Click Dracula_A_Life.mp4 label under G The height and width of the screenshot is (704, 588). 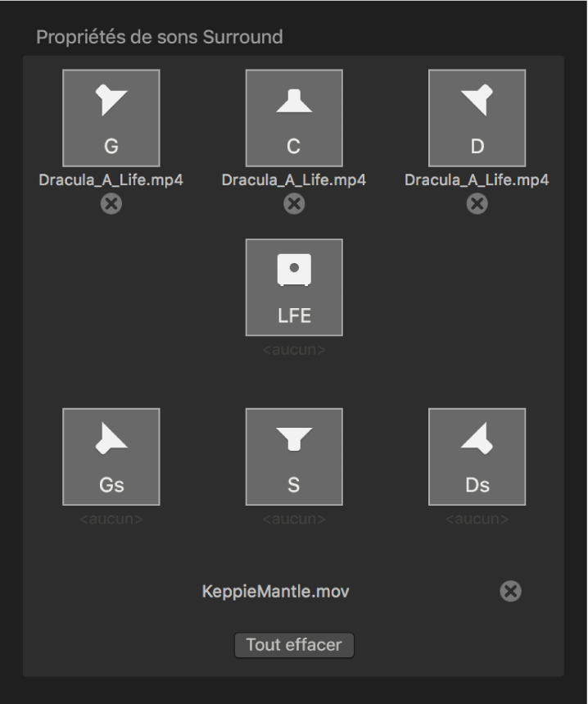point(111,180)
